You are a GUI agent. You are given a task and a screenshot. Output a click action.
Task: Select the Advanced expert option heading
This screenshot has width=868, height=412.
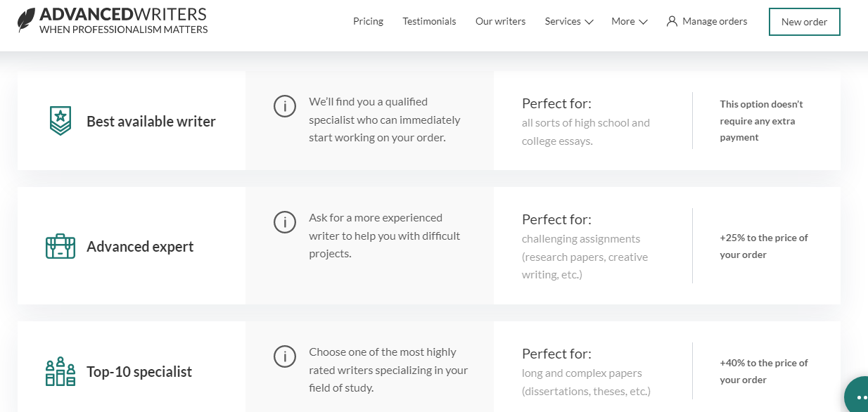click(140, 247)
